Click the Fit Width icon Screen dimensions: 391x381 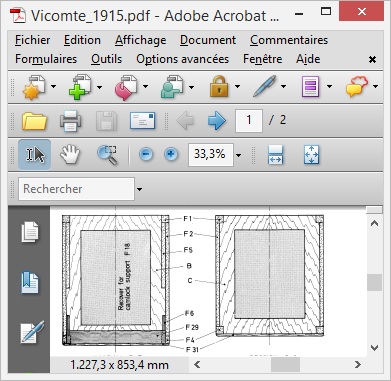(275, 154)
